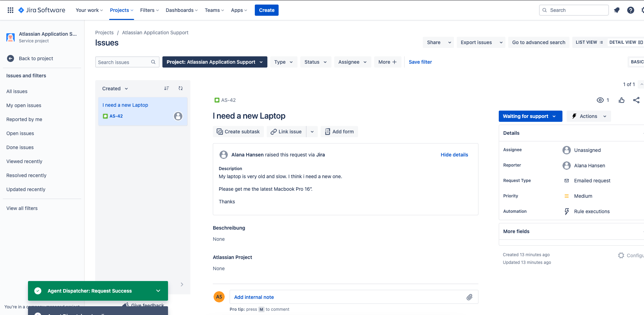
Task: Open the notifications icon
Action: (x=617, y=10)
